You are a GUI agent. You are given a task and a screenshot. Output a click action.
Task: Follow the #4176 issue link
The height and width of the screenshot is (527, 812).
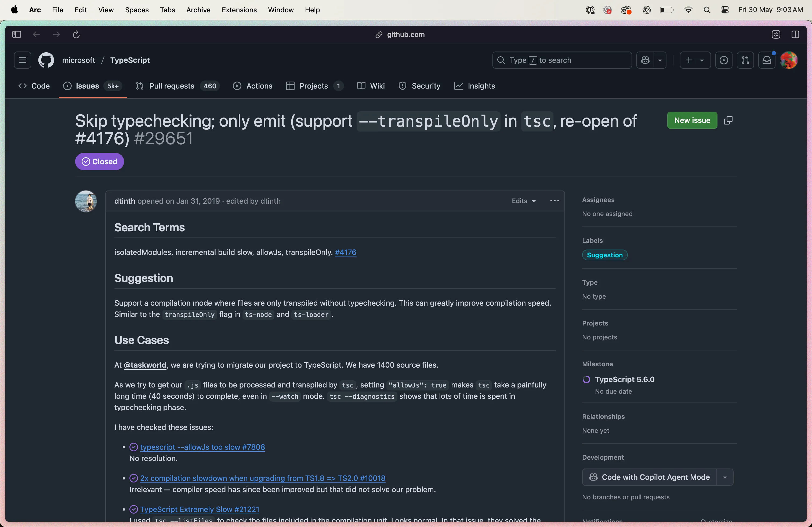coord(346,252)
